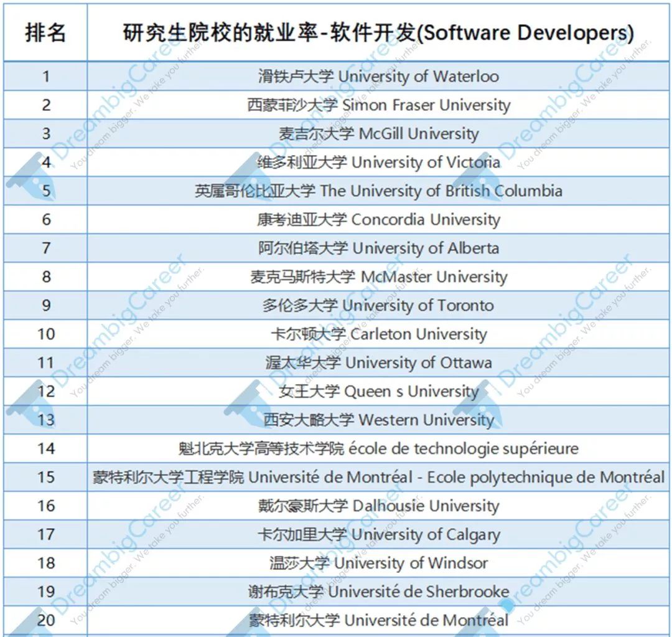The image size is (672, 637).
Task: Select 女王大学 Queen s University
Action: pos(378,391)
